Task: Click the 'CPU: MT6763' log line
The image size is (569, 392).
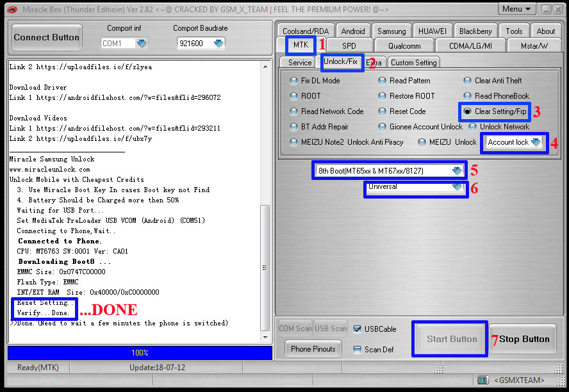Action: [x=72, y=251]
